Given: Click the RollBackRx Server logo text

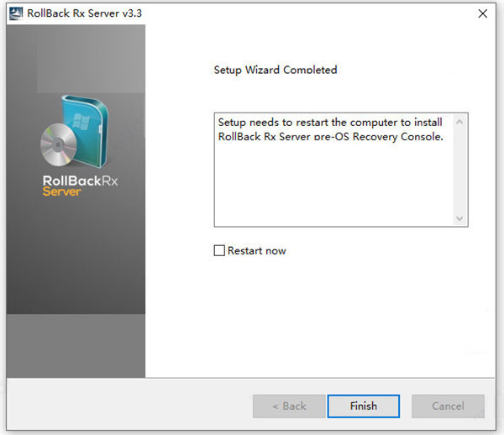Looking at the screenshot, I should pos(80,186).
